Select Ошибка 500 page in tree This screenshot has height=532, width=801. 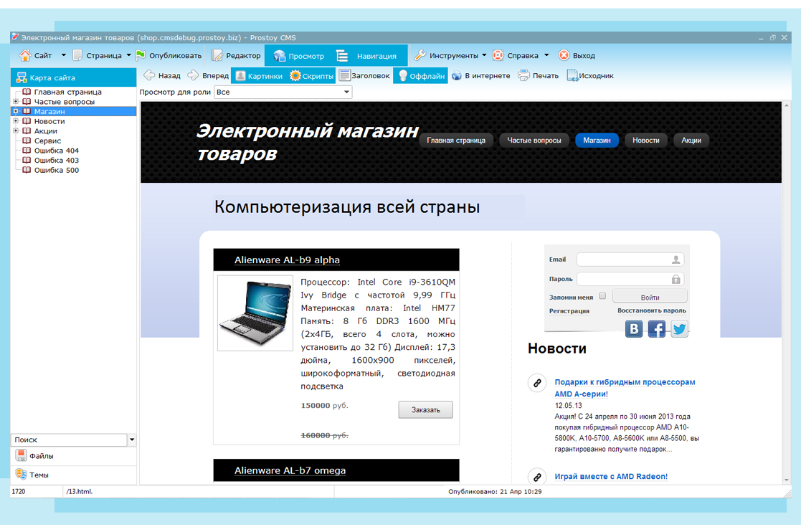56,170
